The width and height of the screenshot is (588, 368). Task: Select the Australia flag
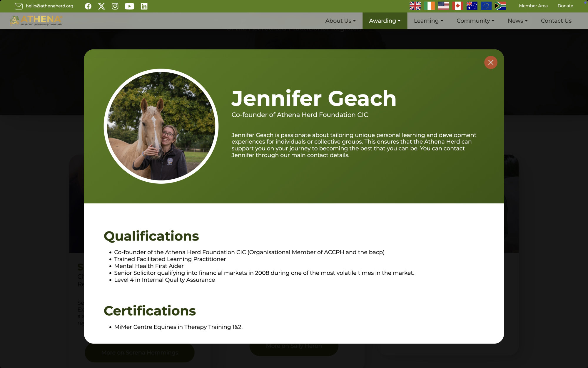click(x=472, y=6)
